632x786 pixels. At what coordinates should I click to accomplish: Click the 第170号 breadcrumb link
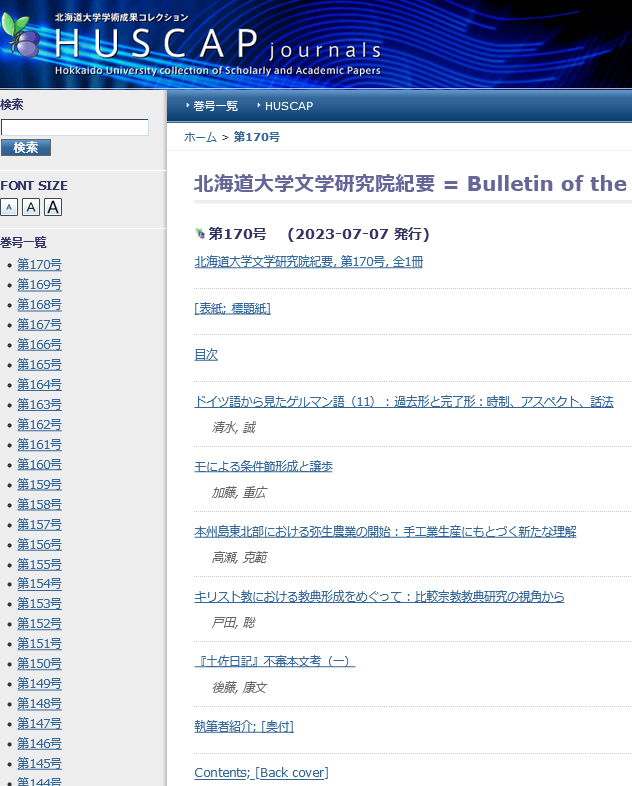[257, 137]
